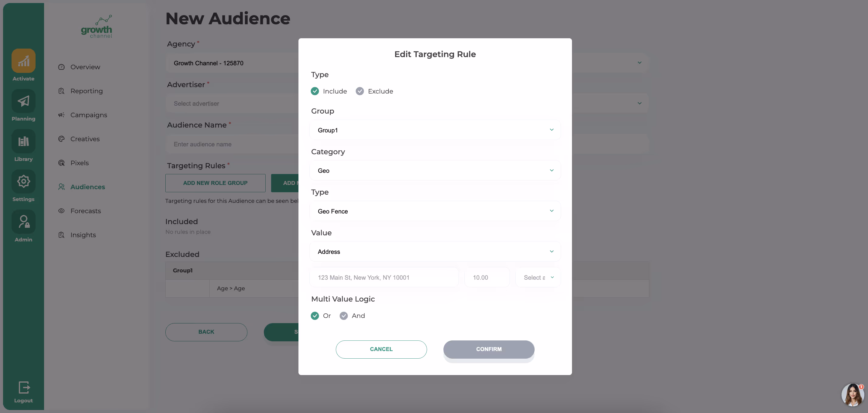The image size is (868, 413).
Task: Click the Settings gear icon
Action: click(x=23, y=181)
